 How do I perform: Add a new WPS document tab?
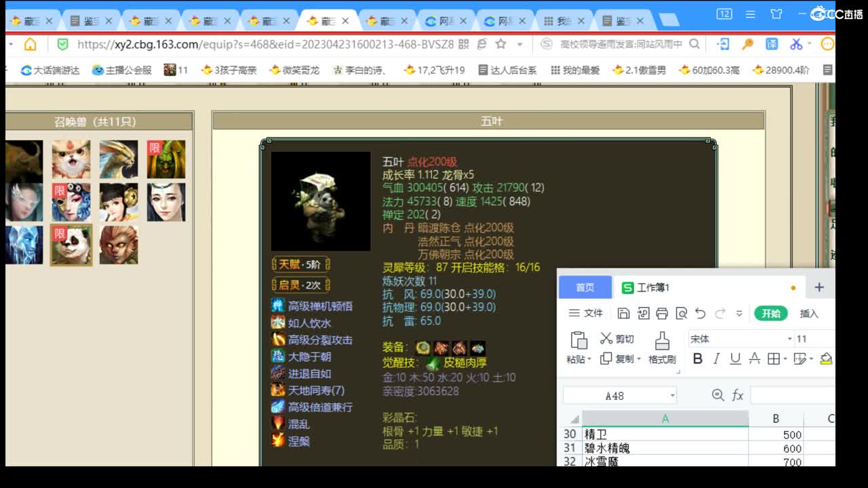tap(819, 287)
